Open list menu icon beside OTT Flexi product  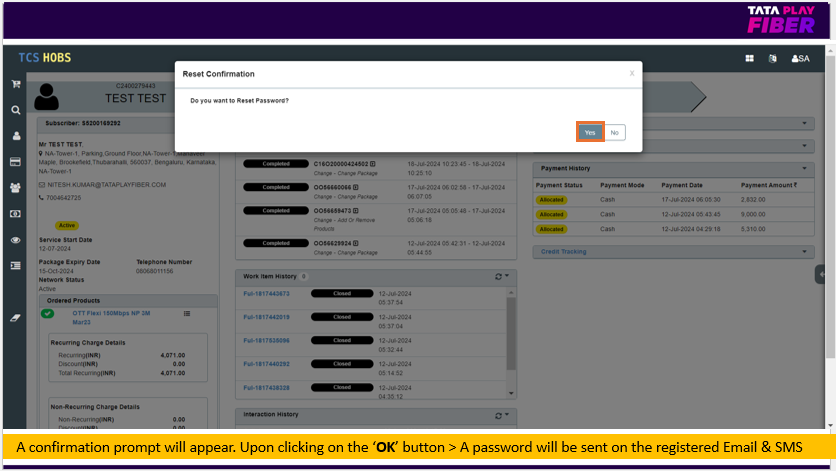click(187, 314)
